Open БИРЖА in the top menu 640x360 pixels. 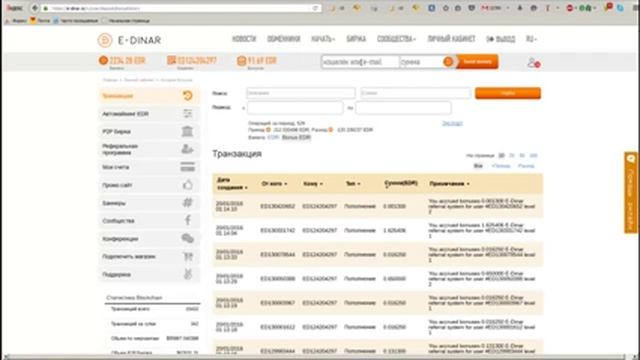click(356, 39)
